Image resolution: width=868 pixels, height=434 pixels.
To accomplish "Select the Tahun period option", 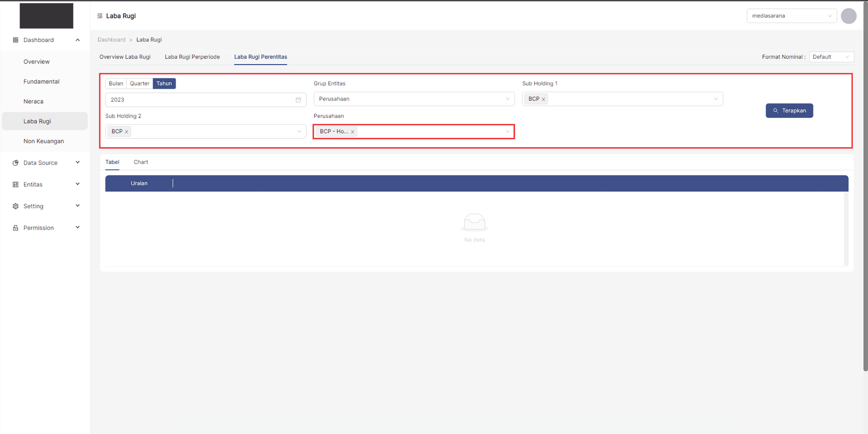I will [x=164, y=84].
